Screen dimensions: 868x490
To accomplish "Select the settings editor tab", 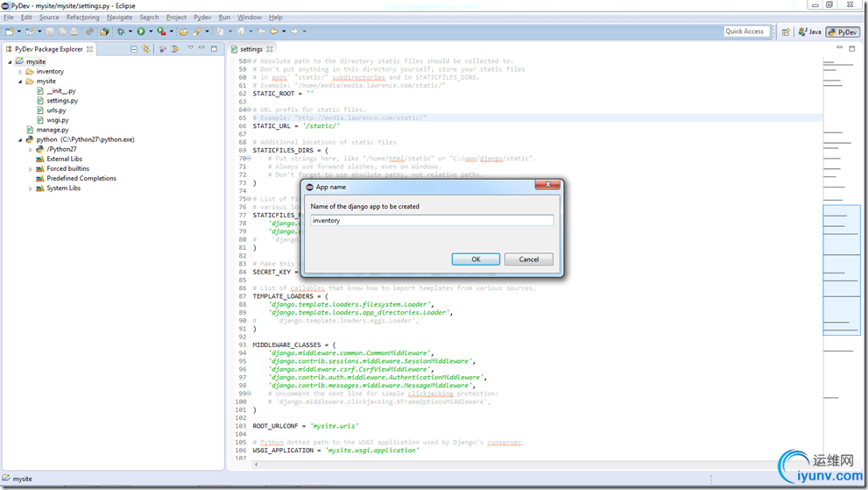I will (251, 49).
